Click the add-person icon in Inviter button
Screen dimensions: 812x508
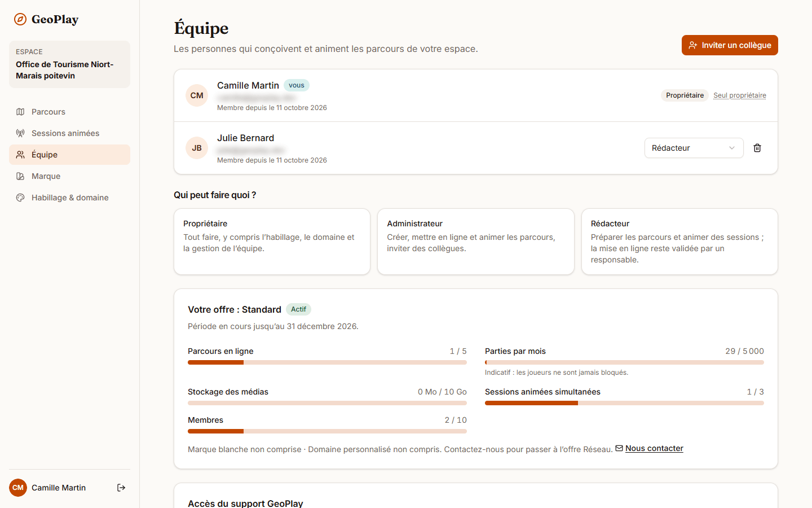coord(693,45)
